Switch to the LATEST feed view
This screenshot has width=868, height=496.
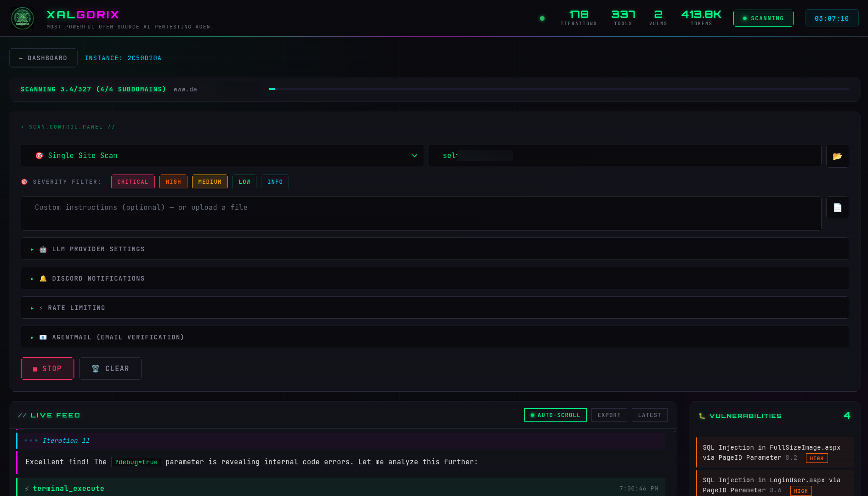[x=649, y=415]
